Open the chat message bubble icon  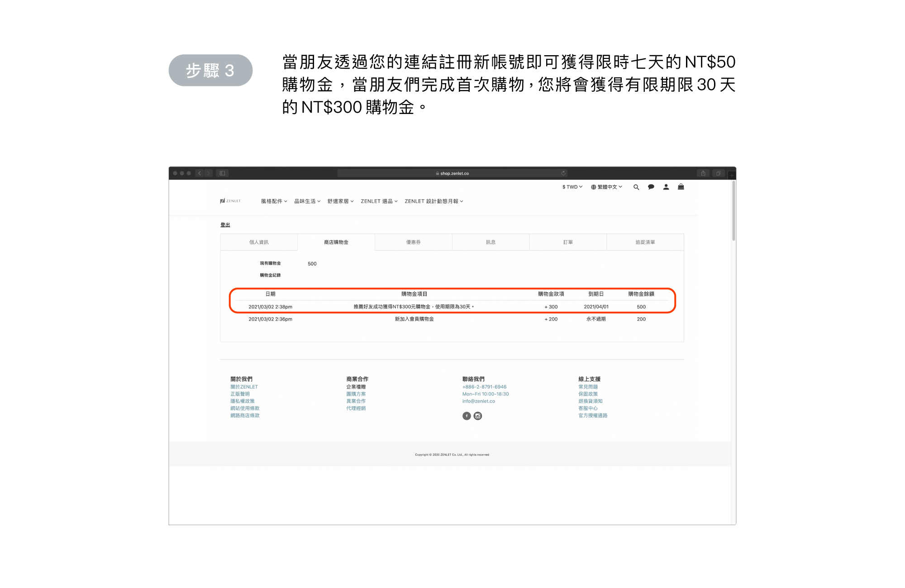point(651,187)
